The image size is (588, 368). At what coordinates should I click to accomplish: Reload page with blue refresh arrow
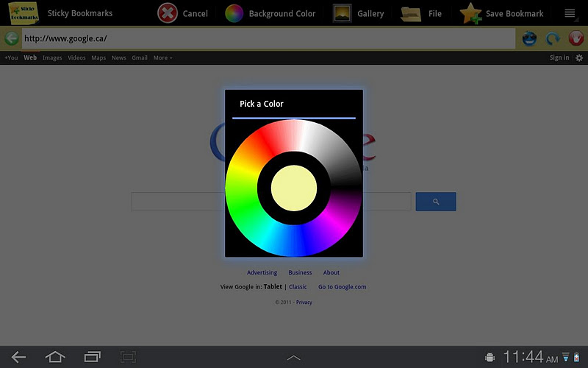553,38
